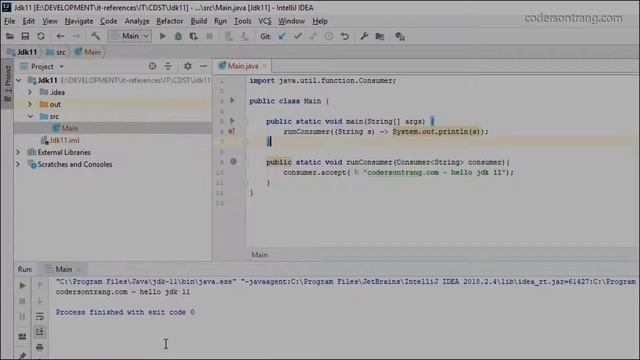The image size is (640, 360).
Task: Click the Run panel stop icon
Action: (22, 301)
